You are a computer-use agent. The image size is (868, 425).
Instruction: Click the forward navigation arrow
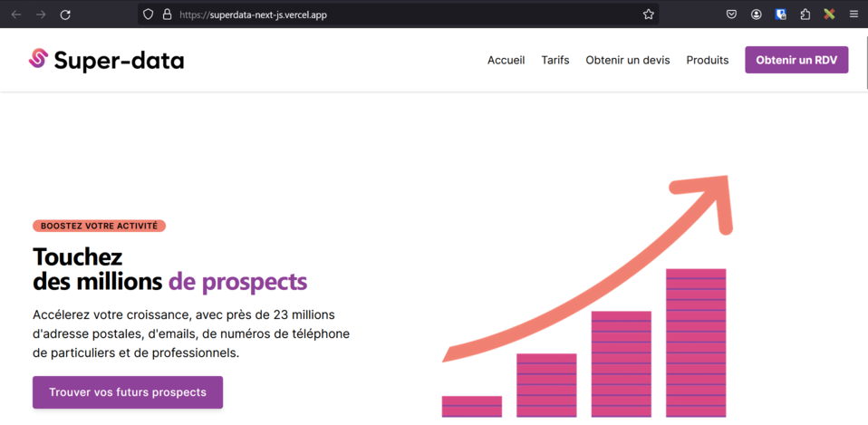(x=41, y=14)
